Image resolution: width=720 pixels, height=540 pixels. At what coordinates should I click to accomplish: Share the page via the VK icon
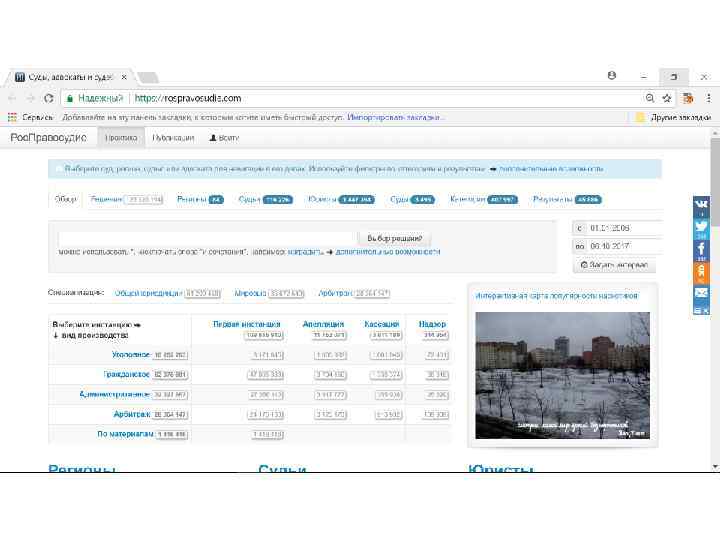coord(701,205)
